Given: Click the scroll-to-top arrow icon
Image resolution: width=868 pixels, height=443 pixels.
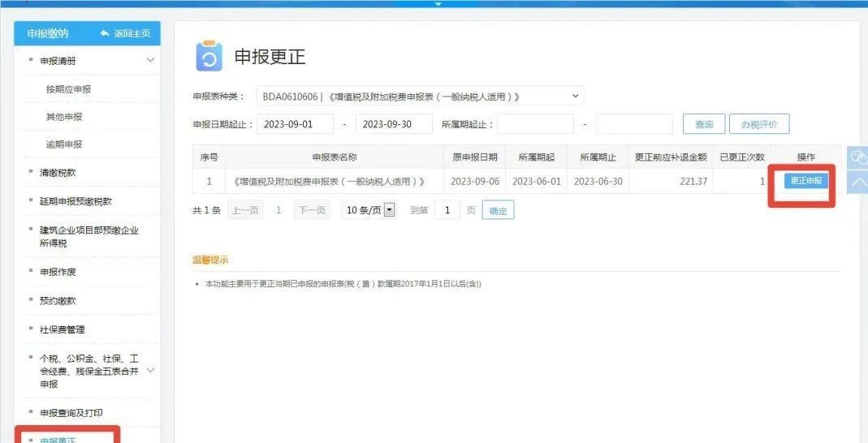Looking at the screenshot, I should [857, 183].
